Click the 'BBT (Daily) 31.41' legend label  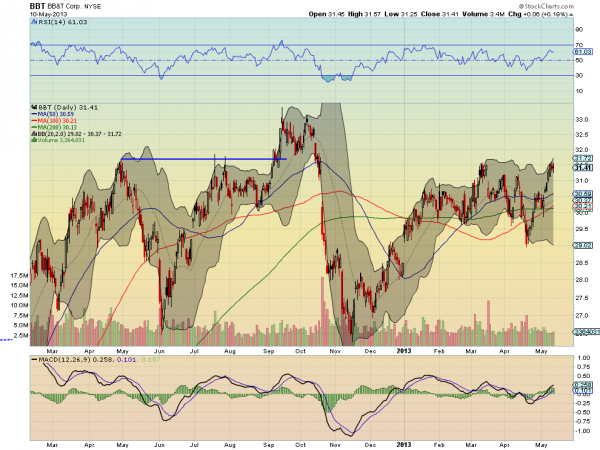pyautogui.click(x=68, y=108)
